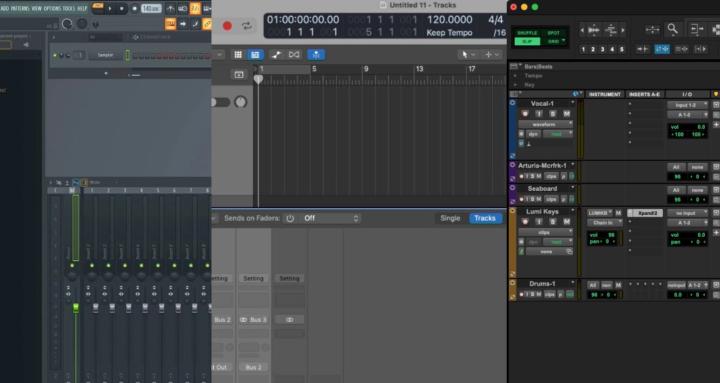720x383 pixels.
Task: Click the middle Setting button in Logic mixer
Action: coord(253,278)
